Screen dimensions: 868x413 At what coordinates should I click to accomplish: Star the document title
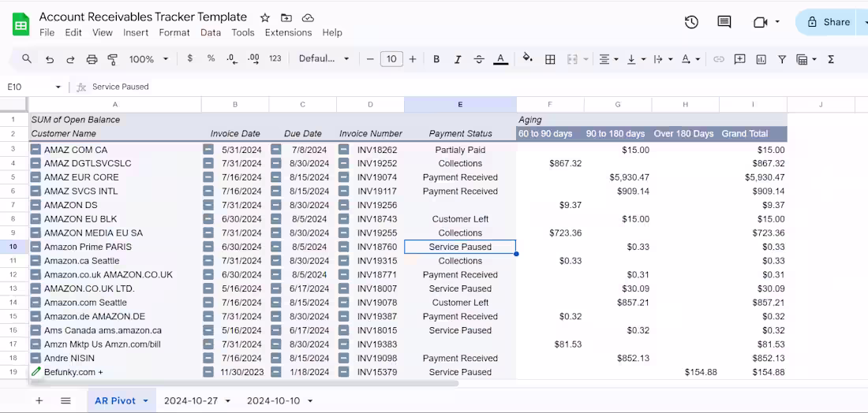point(265,17)
